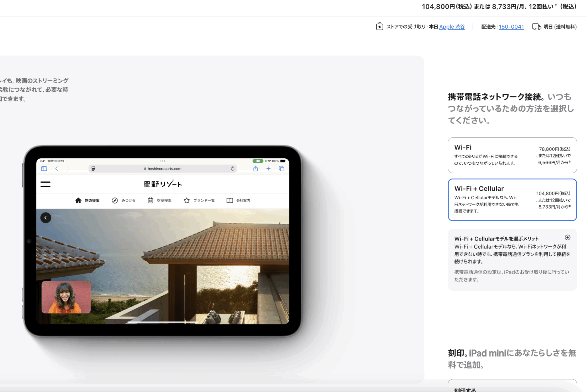
Task: Click the store pickup bag icon
Action: (379, 26)
